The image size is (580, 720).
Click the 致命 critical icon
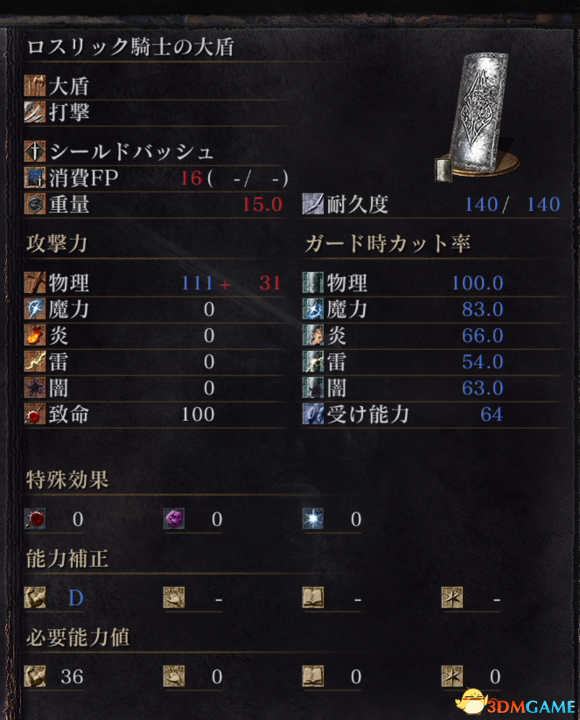[35, 414]
